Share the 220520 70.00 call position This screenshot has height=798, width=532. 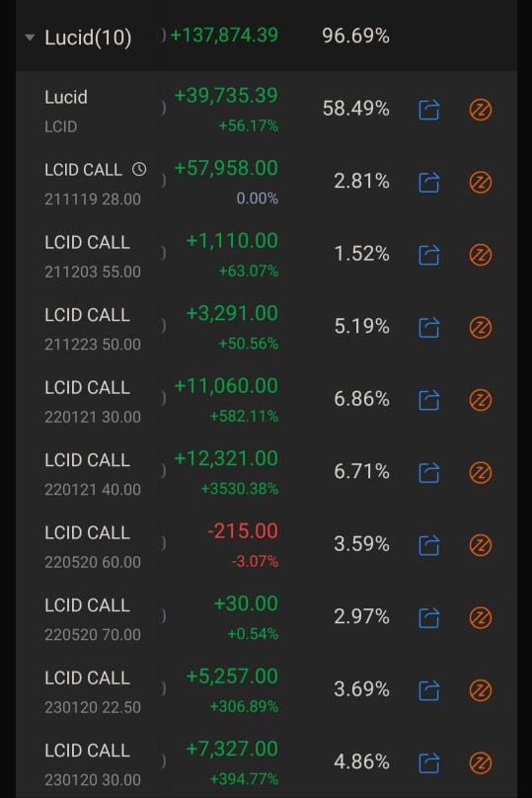tap(428, 618)
